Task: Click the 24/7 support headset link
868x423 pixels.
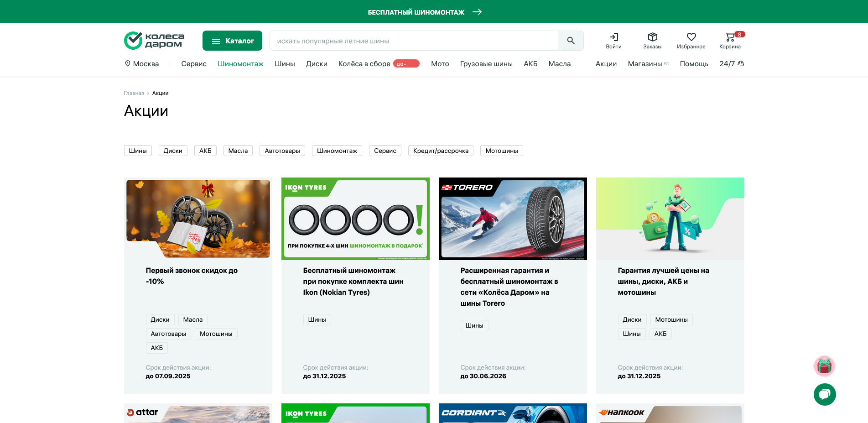Action: click(x=731, y=64)
